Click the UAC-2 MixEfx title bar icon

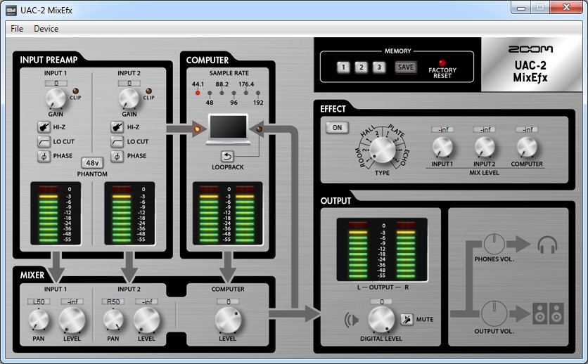tap(11, 10)
